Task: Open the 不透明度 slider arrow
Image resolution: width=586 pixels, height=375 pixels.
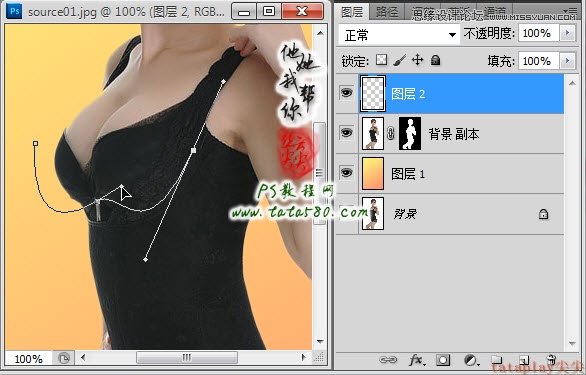Action: pos(568,33)
